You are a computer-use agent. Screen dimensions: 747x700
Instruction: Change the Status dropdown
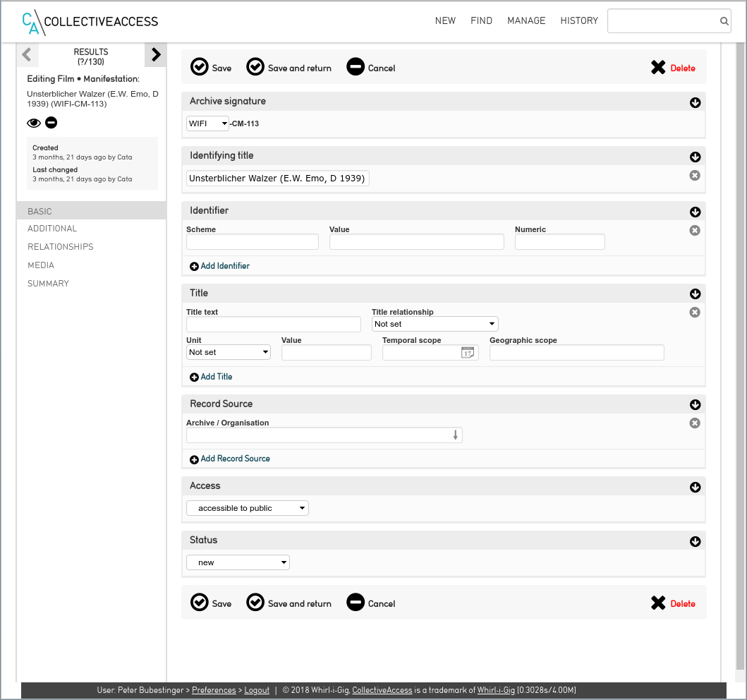[238, 562]
